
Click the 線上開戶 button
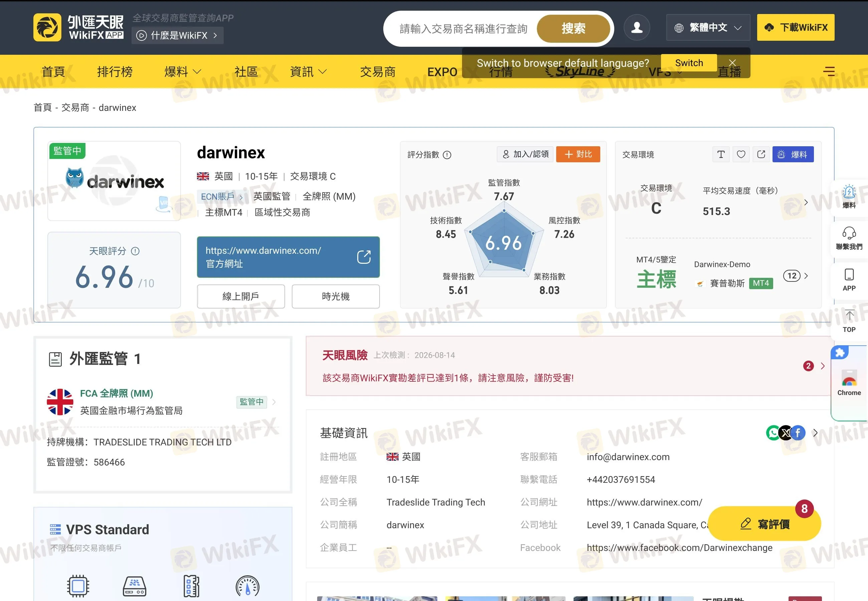pyautogui.click(x=241, y=296)
